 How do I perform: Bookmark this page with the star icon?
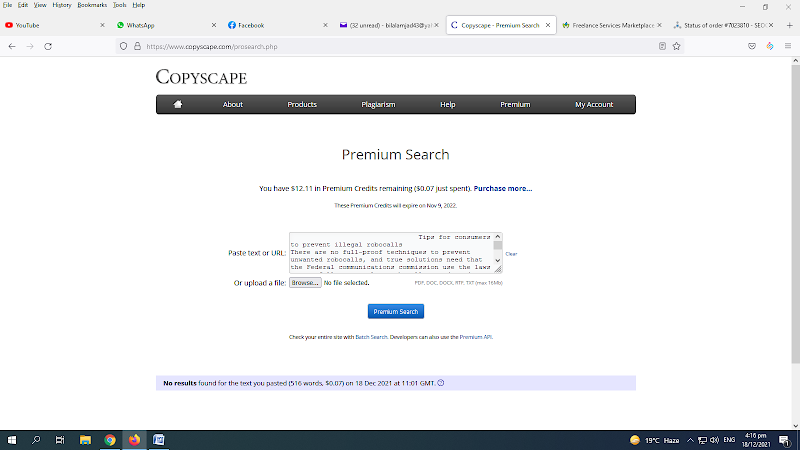tap(677, 46)
